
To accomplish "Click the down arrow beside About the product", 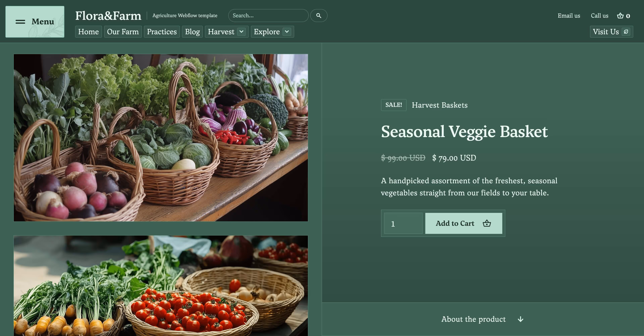I will (x=521, y=319).
